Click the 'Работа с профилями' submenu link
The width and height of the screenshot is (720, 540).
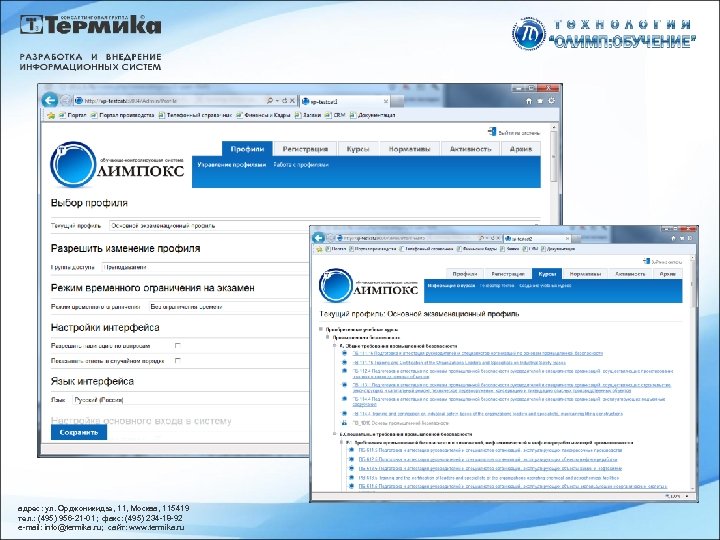[301, 165]
